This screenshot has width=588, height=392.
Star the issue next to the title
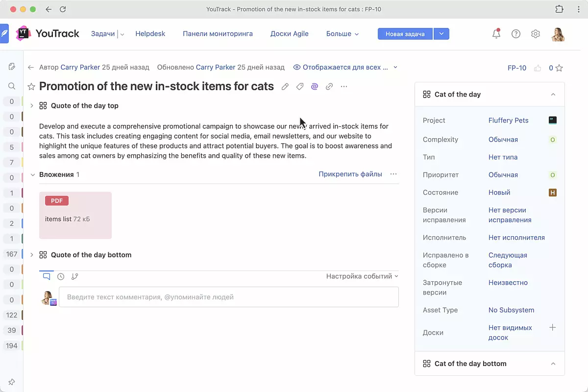[x=31, y=87]
